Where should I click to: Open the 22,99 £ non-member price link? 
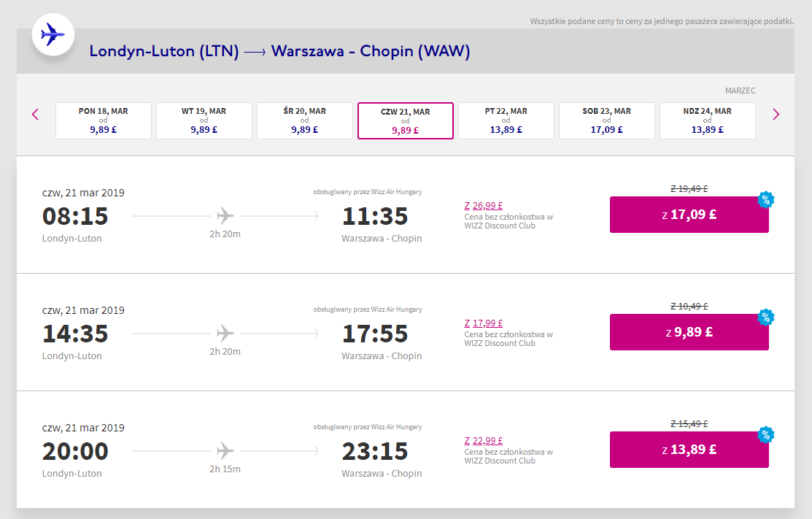pyautogui.click(x=484, y=441)
